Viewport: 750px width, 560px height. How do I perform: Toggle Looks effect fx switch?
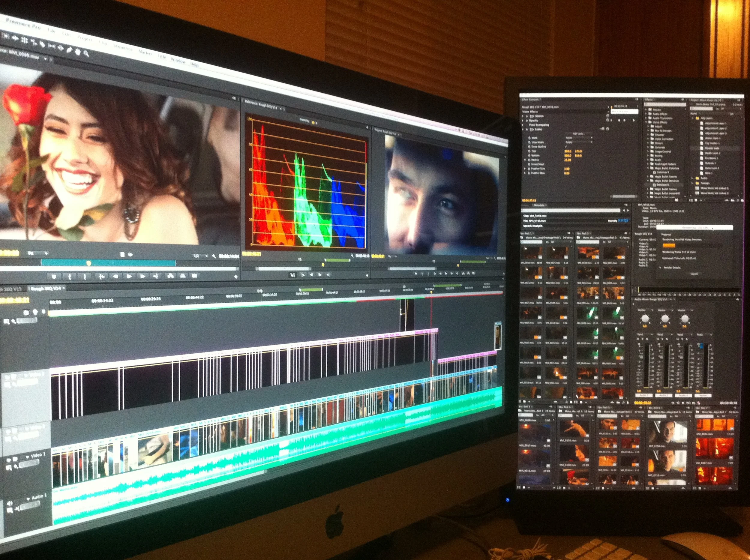[527, 130]
